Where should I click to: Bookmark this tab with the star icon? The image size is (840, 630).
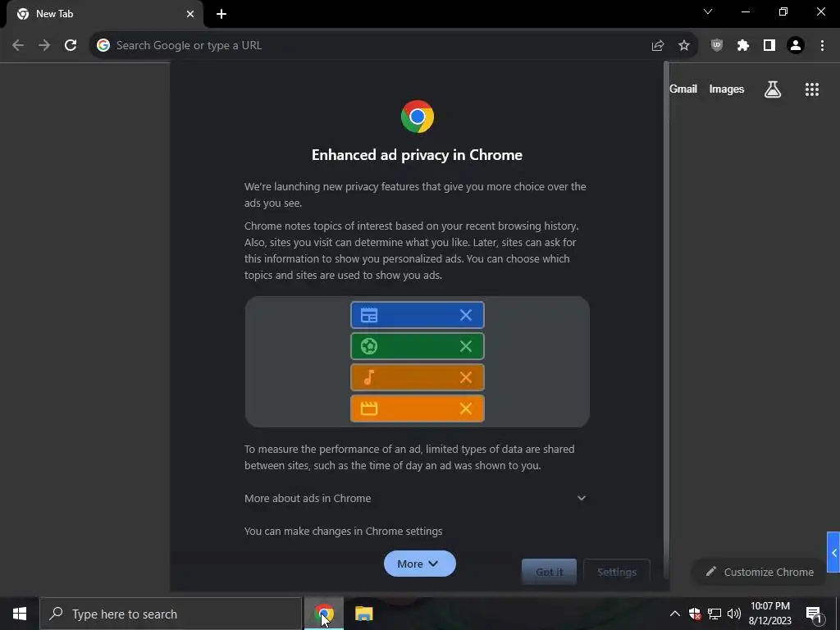pos(684,46)
